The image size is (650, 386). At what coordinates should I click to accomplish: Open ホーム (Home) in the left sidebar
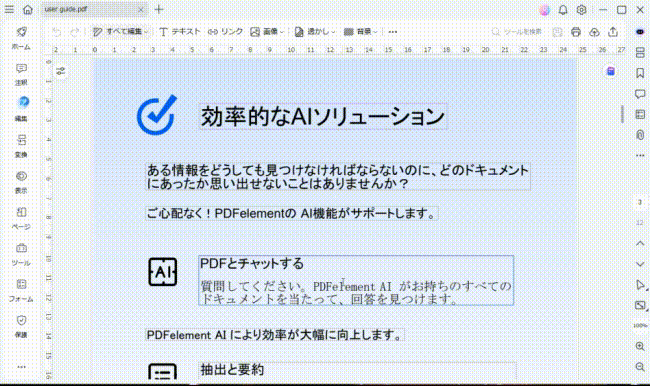pos(21,38)
